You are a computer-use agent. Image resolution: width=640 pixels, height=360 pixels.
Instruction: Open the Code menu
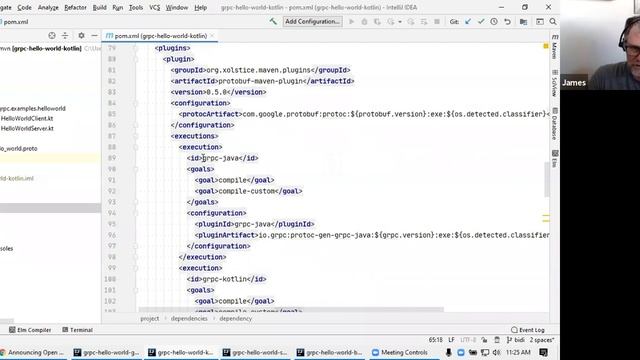24,7
